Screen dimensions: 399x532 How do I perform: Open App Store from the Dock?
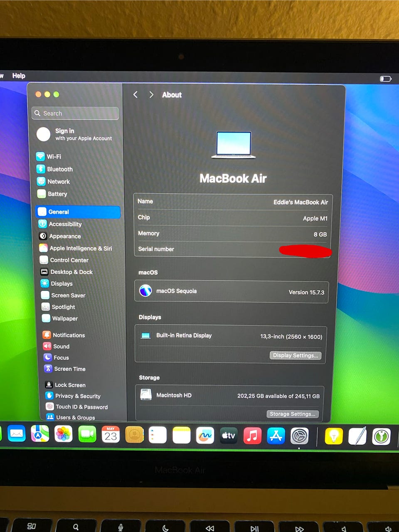(276, 436)
